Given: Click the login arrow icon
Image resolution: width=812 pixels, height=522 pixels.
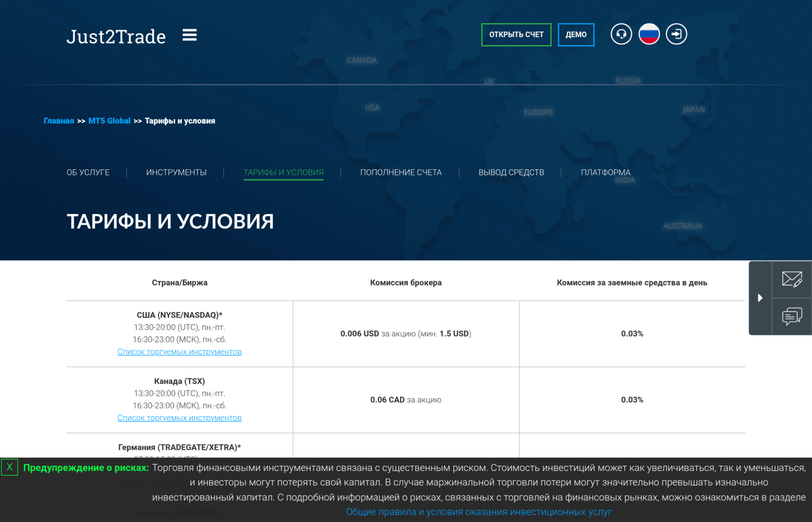Looking at the screenshot, I should click(676, 34).
